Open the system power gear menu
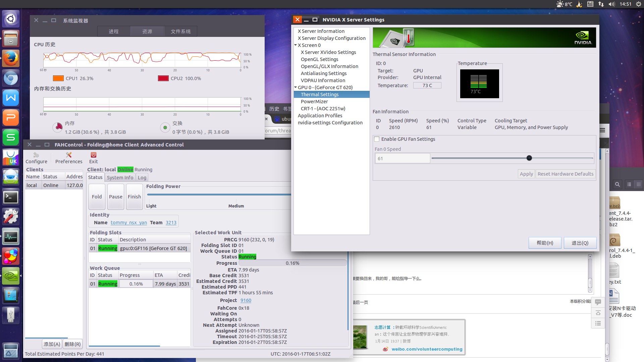The width and height of the screenshot is (644, 362). [638, 4]
